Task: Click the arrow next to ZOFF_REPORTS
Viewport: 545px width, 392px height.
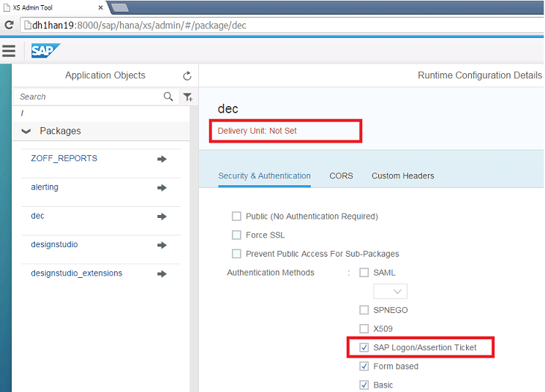Action: pyautogui.click(x=162, y=159)
